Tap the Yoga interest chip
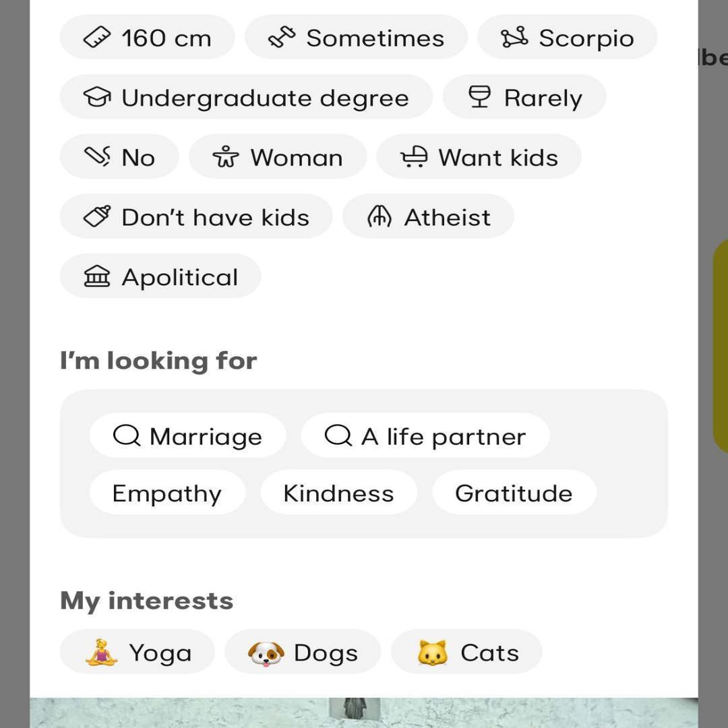 (x=138, y=653)
